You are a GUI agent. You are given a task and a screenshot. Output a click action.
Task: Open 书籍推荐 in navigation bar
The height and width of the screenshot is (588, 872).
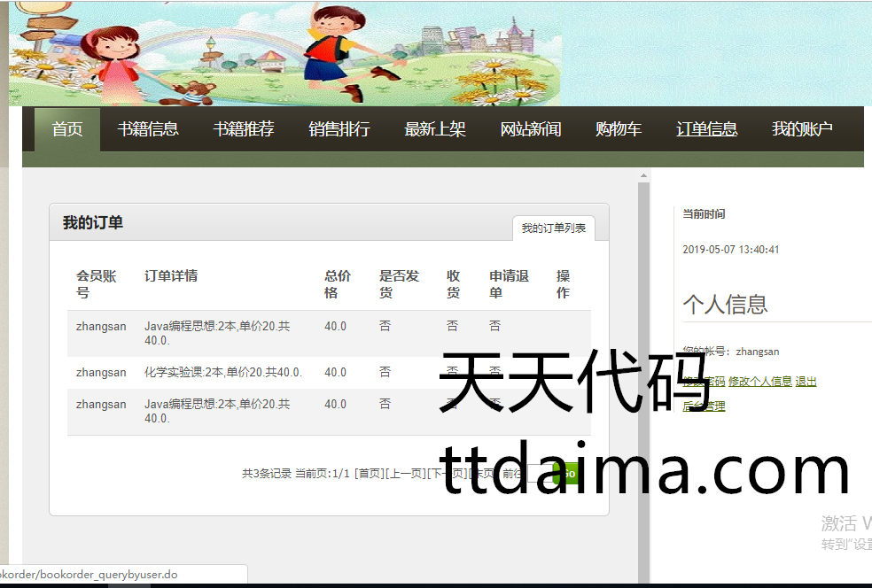244,129
